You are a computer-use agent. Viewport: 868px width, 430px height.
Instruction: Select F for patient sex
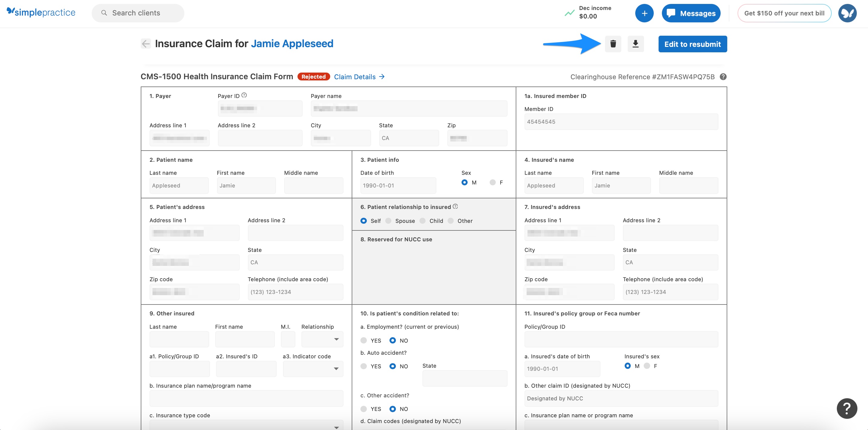492,182
